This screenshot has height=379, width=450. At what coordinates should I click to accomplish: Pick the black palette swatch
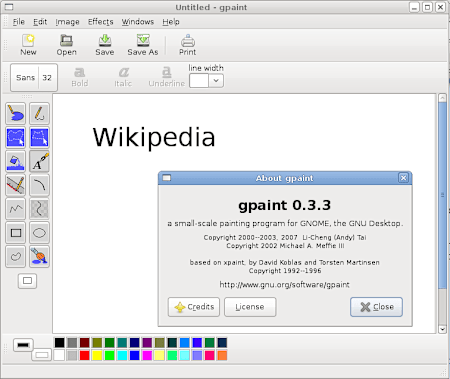[60, 342]
